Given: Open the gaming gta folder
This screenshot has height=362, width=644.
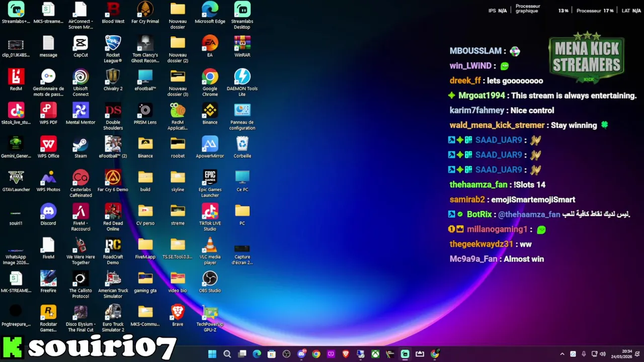Looking at the screenshot, I should [145, 283].
